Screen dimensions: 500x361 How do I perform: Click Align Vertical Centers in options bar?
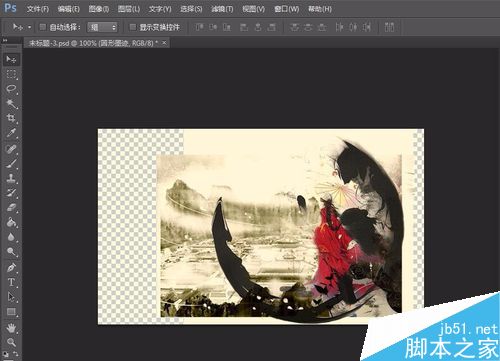[x=213, y=27]
